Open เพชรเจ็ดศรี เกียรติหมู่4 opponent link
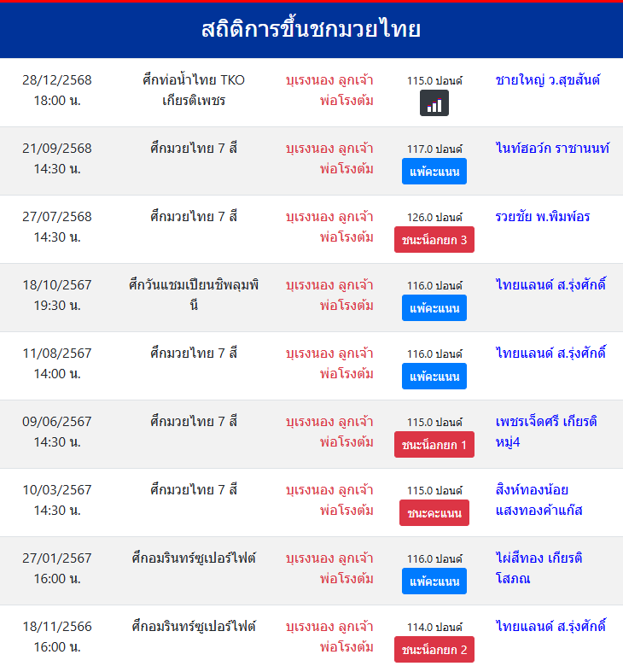Screen dimensions: 623x672 (546, 431)
